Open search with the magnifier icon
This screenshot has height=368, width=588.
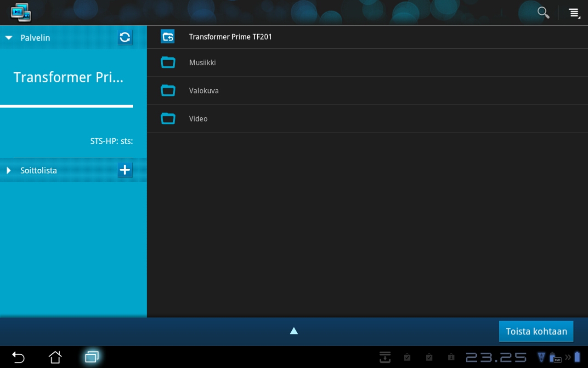click(543, 12)
